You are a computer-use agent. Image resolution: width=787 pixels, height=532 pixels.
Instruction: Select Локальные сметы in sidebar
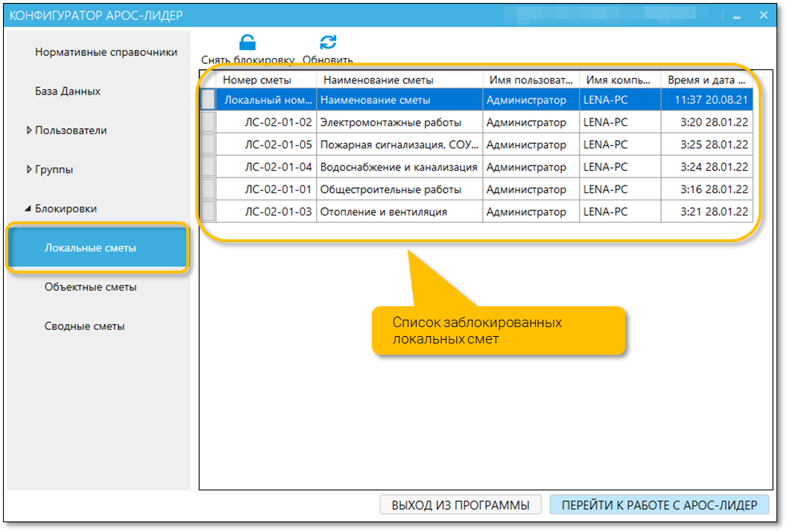[98, 248]
